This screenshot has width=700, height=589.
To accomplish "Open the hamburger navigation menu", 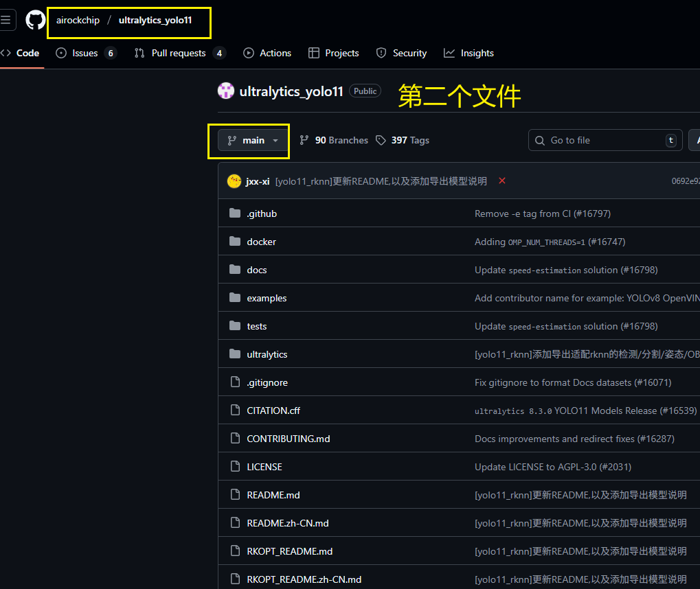I will click(6, 20).
